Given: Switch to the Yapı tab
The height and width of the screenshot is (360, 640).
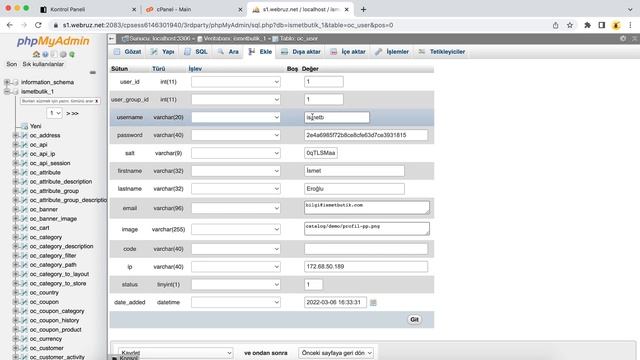Looking at the screenshot, I should (162, 52).
